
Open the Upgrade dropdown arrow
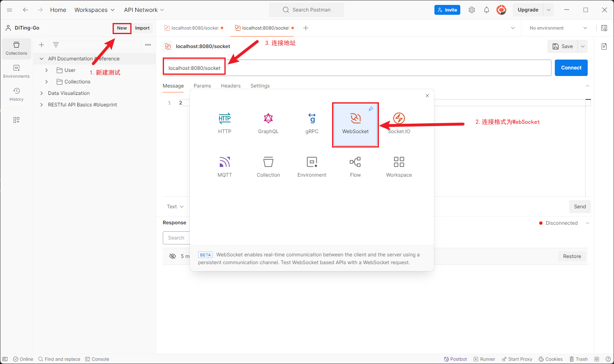tap(549, 10)
